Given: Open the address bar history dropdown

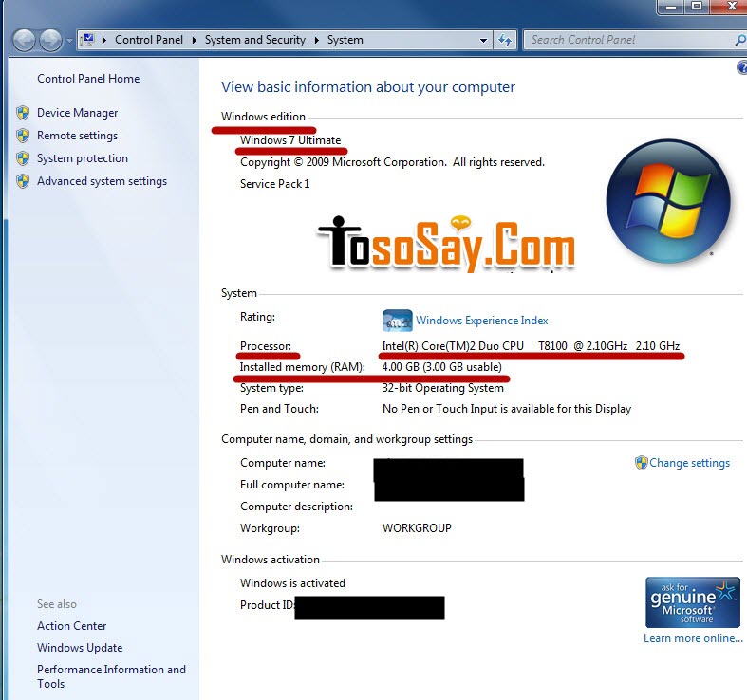Looking at the screenshot, I should pos(484,40).
